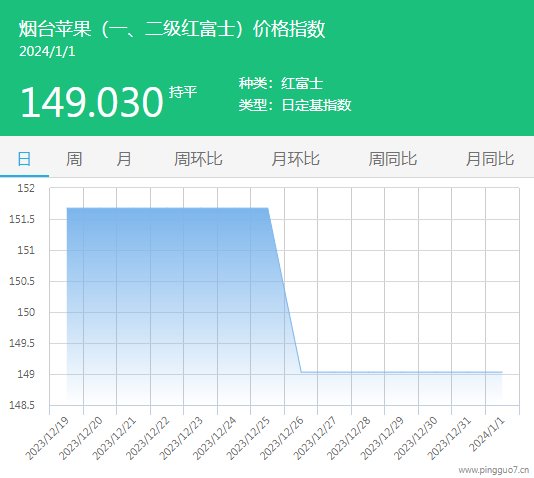
Task: Click the 2023/12/22 x-axis label
Action: 147,438
